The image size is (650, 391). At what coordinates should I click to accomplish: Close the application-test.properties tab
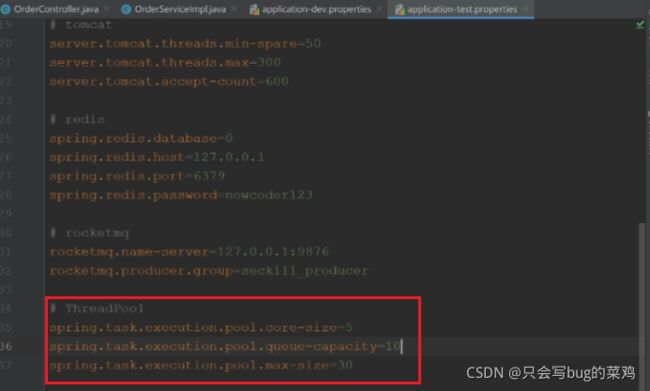pos(526,9)
